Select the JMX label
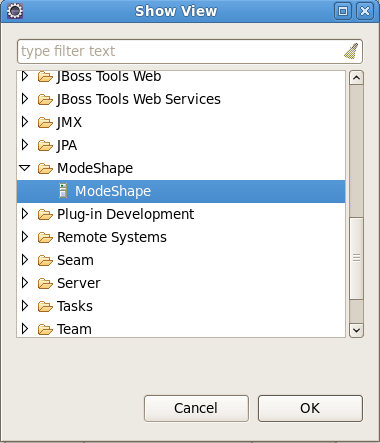The width and height of the screenshot is (380, 443). click(x=69, y=122)
